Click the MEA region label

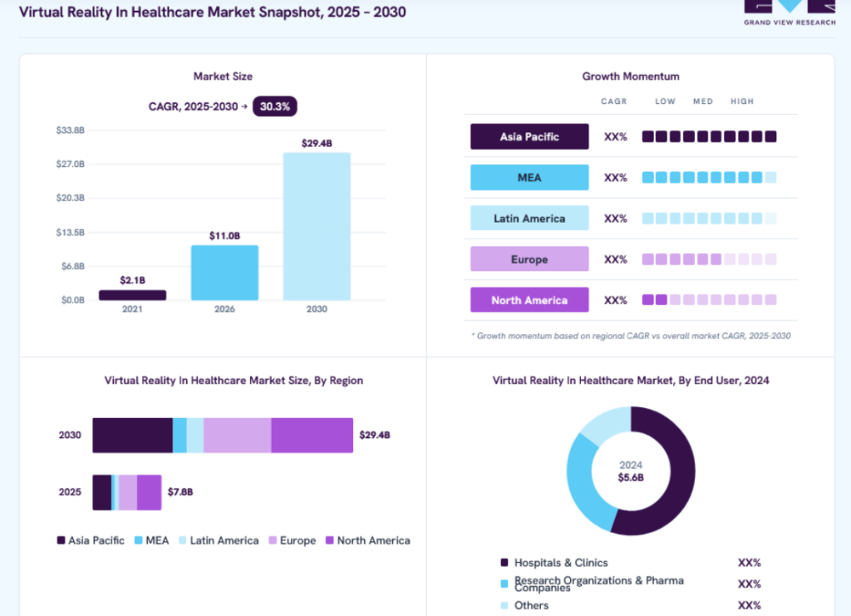(529, 177)
